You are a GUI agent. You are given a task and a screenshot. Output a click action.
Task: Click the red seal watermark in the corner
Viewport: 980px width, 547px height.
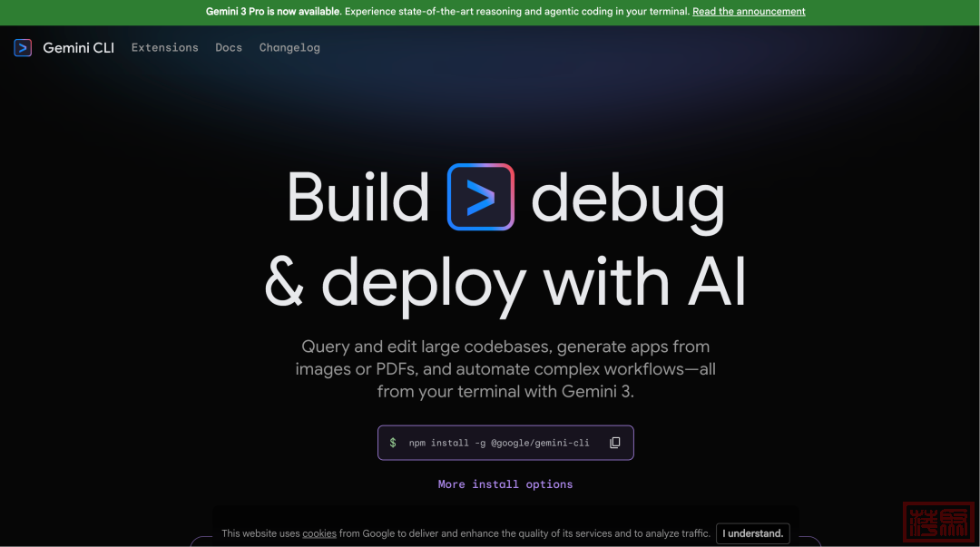939,523
